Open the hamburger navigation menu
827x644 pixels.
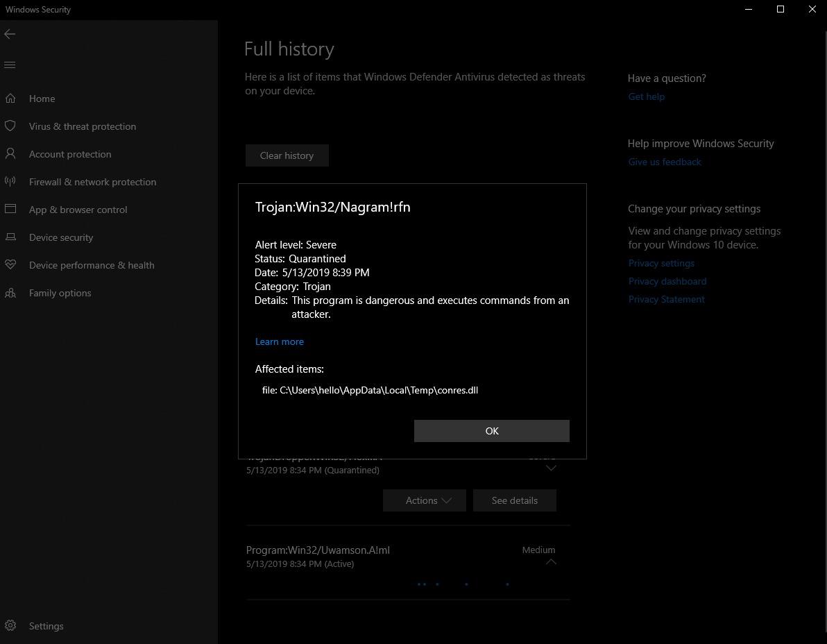tap(10, 65)
